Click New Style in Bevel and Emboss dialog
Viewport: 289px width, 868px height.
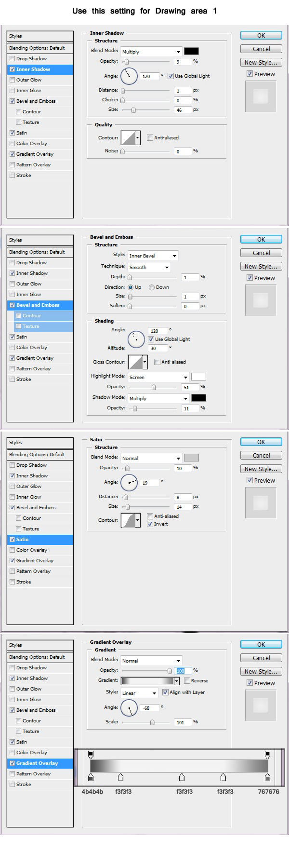[261, 267]
